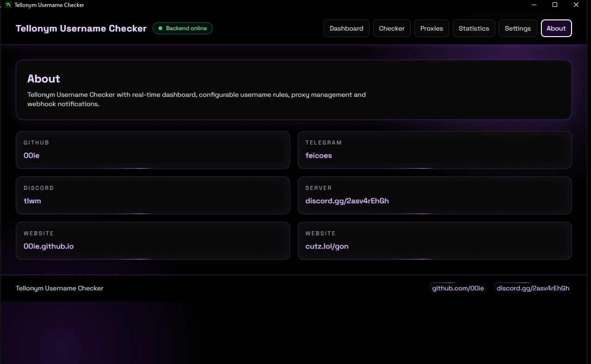Image resolution: width=591 pixels, height=364 pixels.
Task: Go to the Statistics tab
Action: (474, 28)
